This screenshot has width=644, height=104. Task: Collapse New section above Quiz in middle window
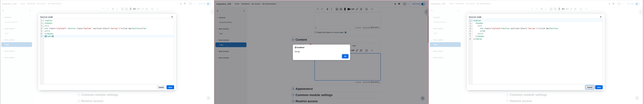[x=217, y=29]
